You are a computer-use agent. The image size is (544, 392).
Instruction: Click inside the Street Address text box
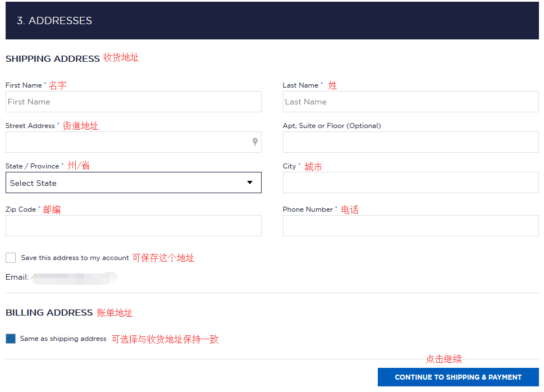click(126, 142)
